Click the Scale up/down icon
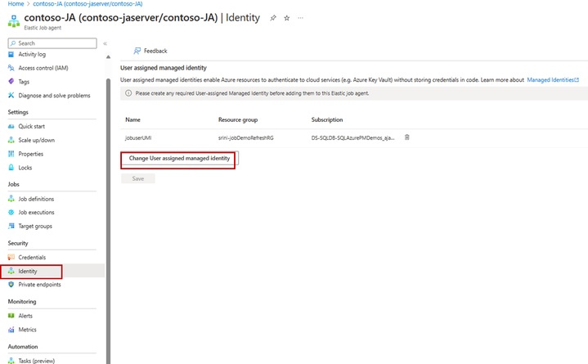588x364 pixels. 11,140
